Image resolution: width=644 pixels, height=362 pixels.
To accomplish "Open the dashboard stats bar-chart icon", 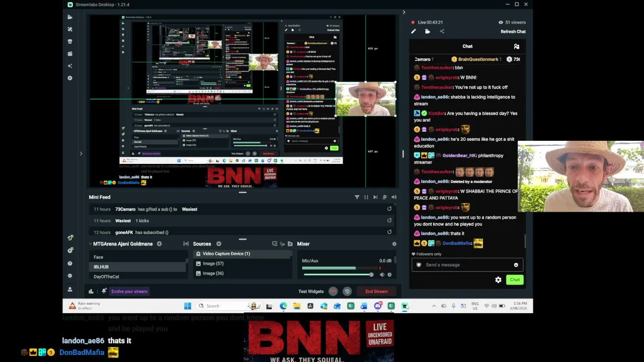I will [91, 291].
